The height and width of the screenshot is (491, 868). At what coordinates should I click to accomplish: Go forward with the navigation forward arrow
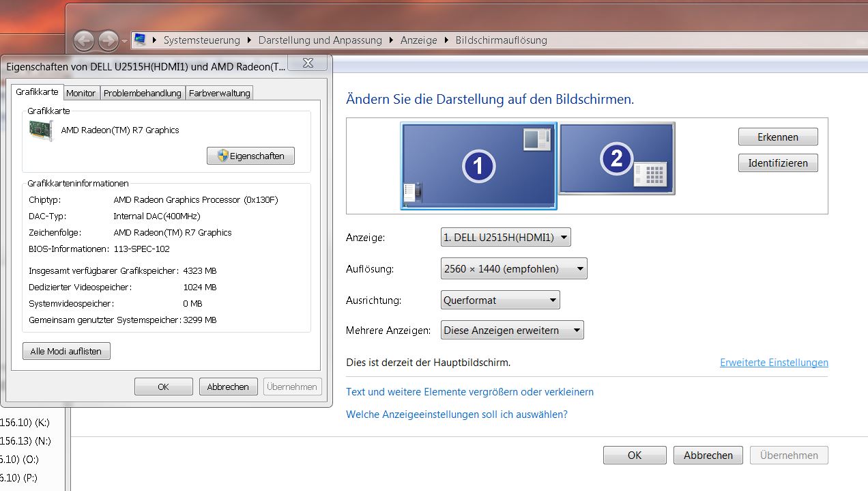108,41
